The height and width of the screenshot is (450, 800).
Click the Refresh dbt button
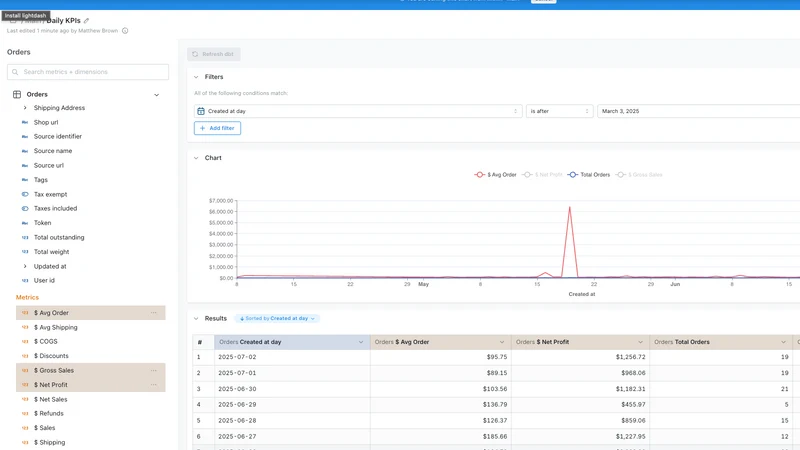click(x=214, y=54)
